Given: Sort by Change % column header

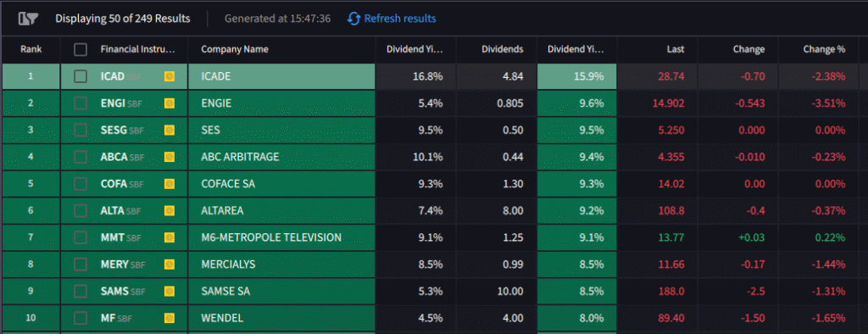Looking at the screenshot, I should pyautogui.click(x=824, y=49).
